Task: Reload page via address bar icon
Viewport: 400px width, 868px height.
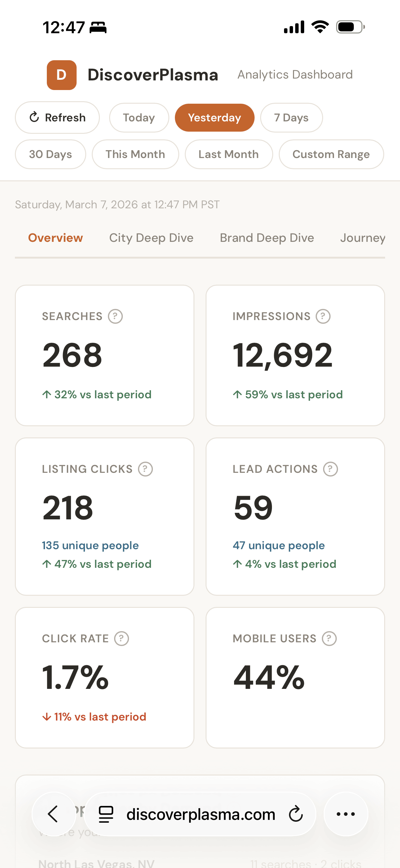Action: pyautogui.click(x=296, y=814)
